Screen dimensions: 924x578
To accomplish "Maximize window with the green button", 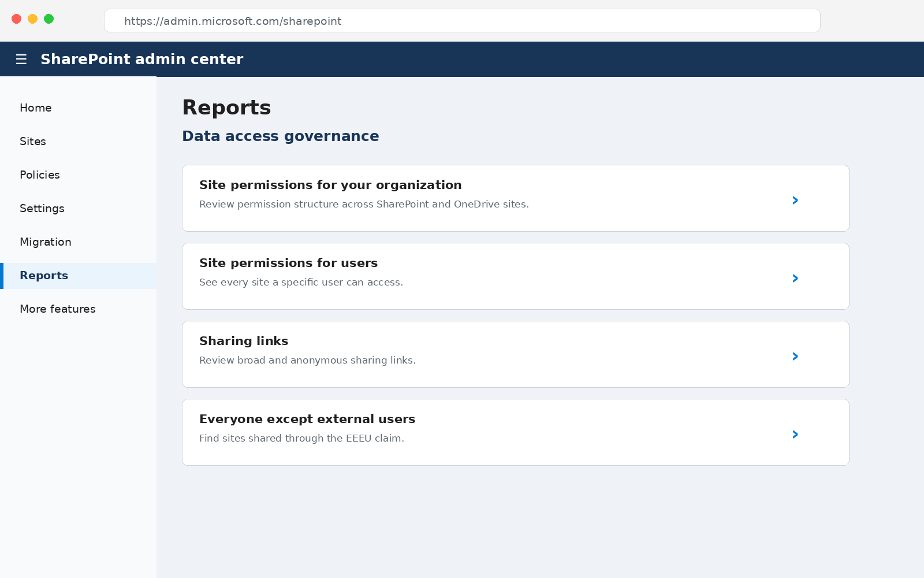I will coord(49,19).
